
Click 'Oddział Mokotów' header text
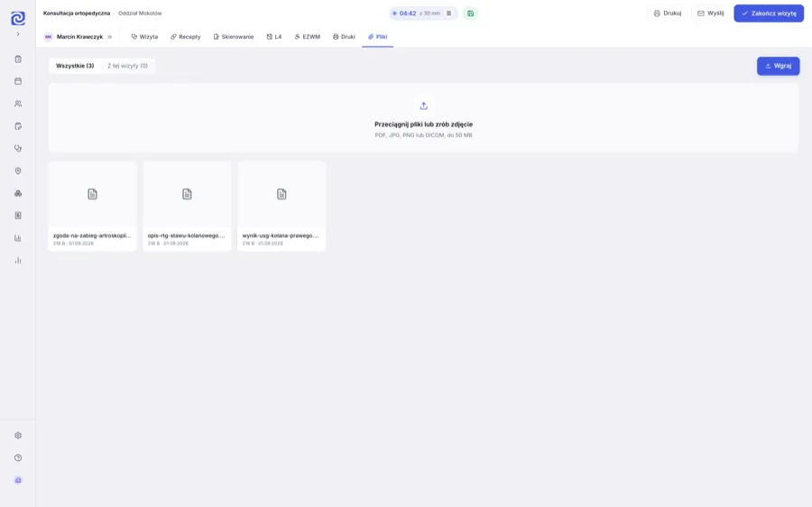[140, 14]
